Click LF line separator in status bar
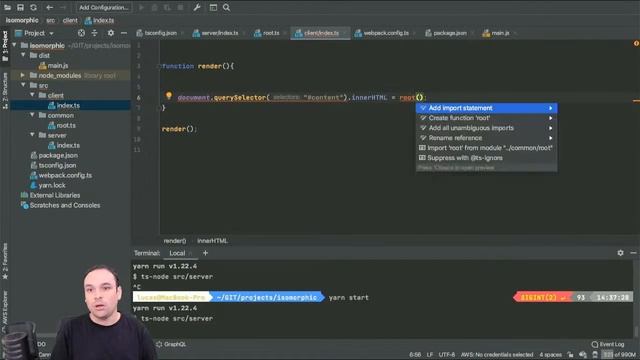The height and width of the screenshot is (360, 640). point(430,355)
